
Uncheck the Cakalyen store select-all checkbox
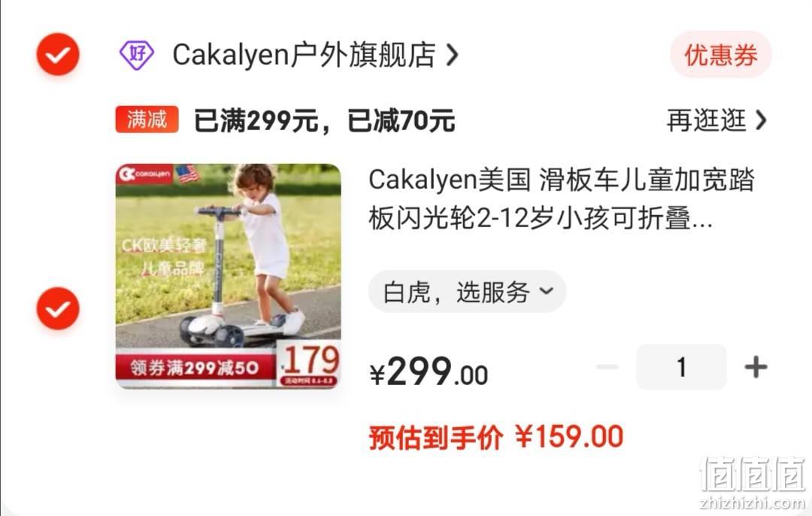tap(58, 54)
